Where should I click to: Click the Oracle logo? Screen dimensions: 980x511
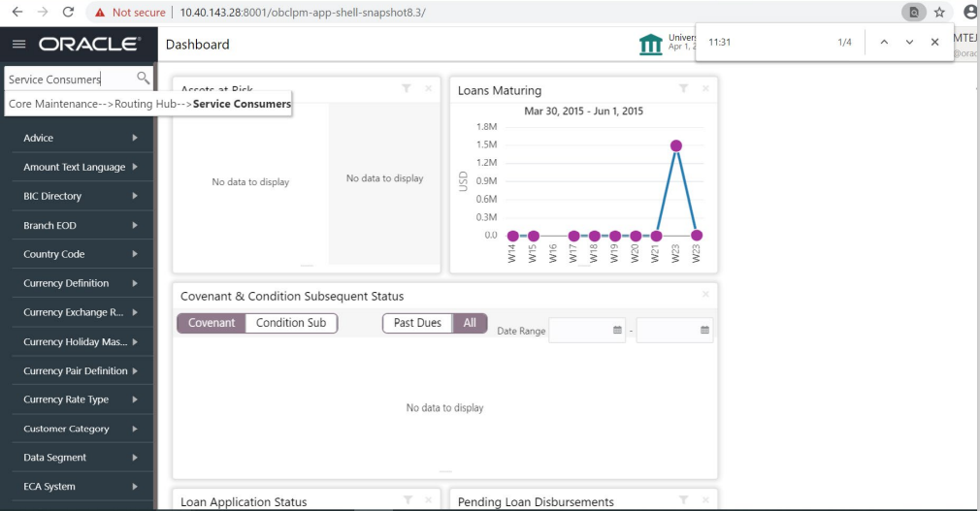click(x=89, y=44)
